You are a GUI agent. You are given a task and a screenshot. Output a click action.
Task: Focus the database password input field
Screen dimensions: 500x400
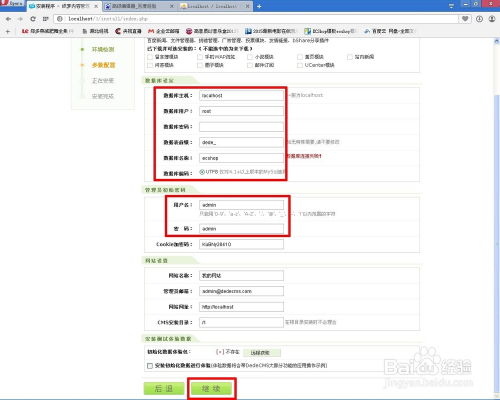pos(241,127)
